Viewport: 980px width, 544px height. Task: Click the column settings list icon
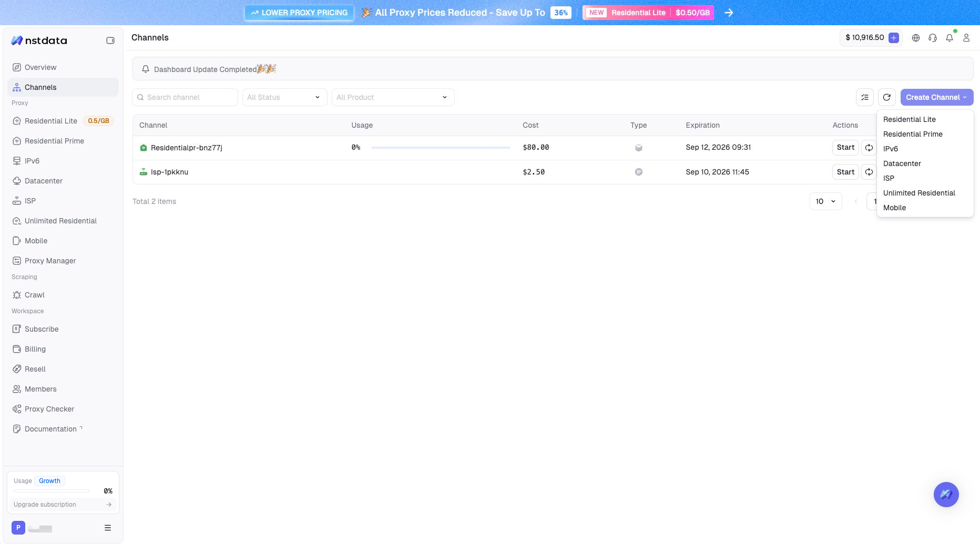point(865,97)
